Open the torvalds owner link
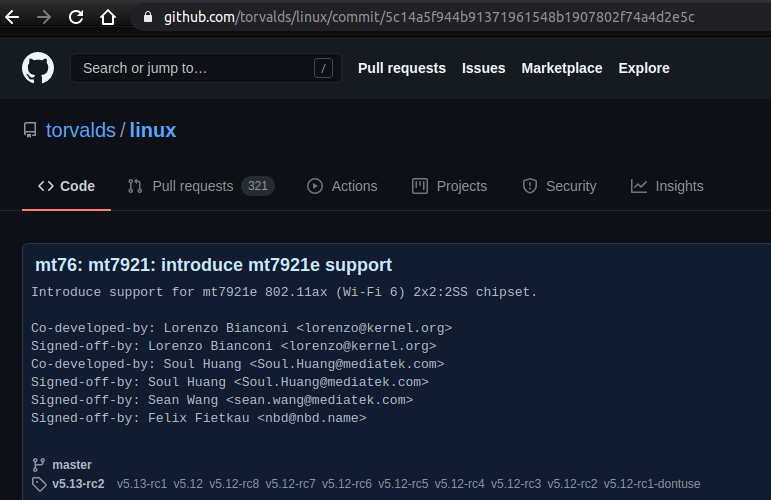The image size is (771, 500). (x=81, y=130)
